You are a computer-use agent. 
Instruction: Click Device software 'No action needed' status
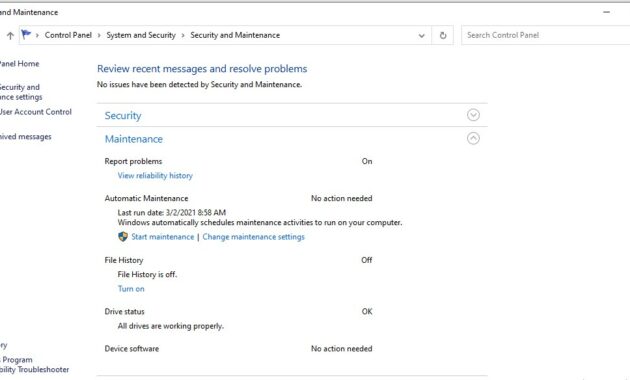pyautogui.click(x=342, y=349)
